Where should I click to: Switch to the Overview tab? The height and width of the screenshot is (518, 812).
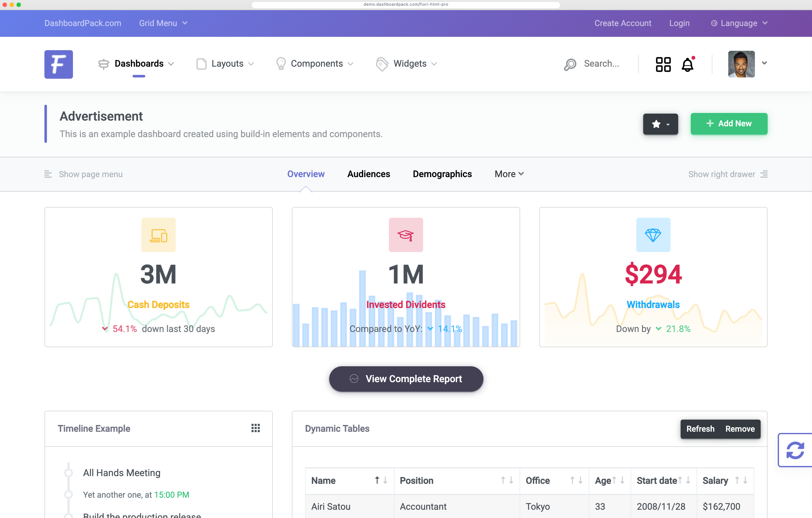pyautogui.click(x=306, y=174)
